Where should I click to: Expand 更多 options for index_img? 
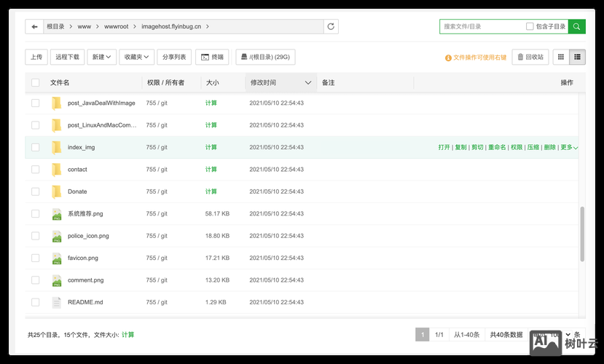click(x=569, y=147)
